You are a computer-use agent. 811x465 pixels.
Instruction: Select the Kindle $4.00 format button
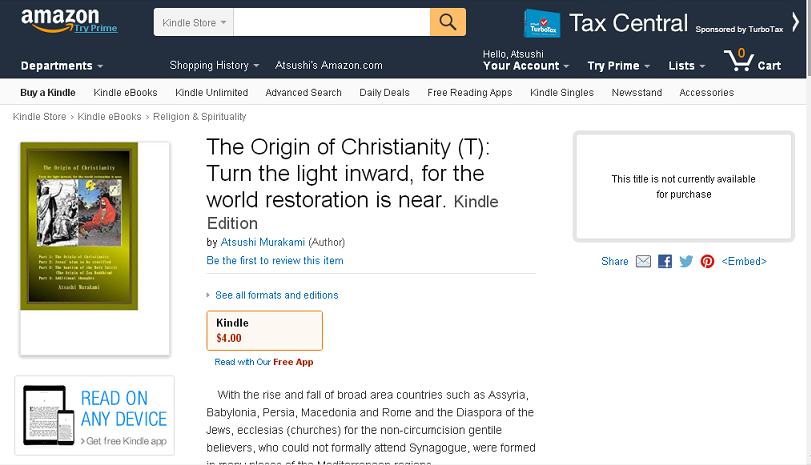pos(264,330)
